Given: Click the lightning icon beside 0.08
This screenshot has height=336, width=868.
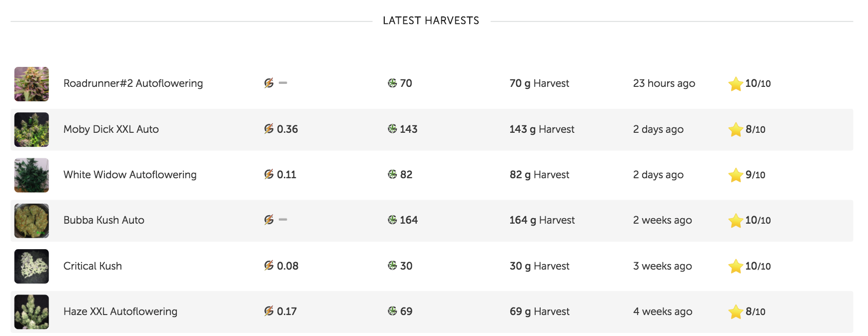Looking at the screenshot, I should (x=269, y=266).
